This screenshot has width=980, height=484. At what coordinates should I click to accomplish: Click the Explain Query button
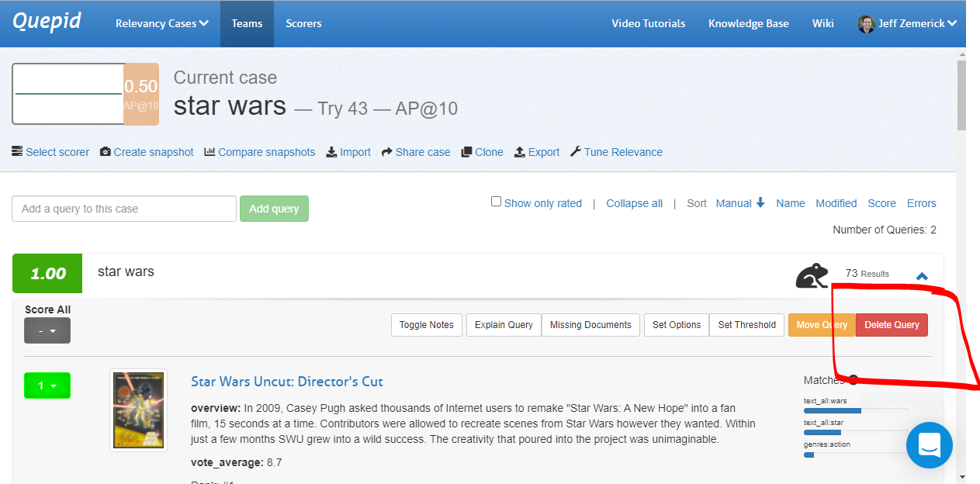[504, 325]
